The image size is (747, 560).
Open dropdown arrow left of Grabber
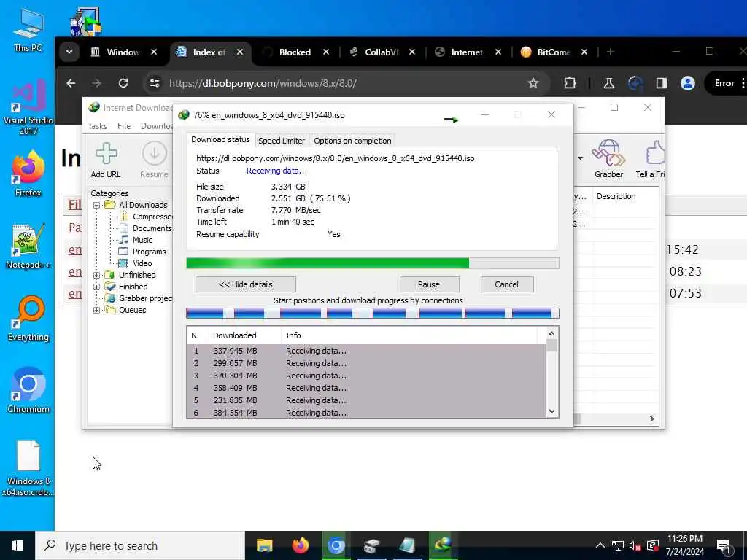pyautogui.click(x=580, y=157)
